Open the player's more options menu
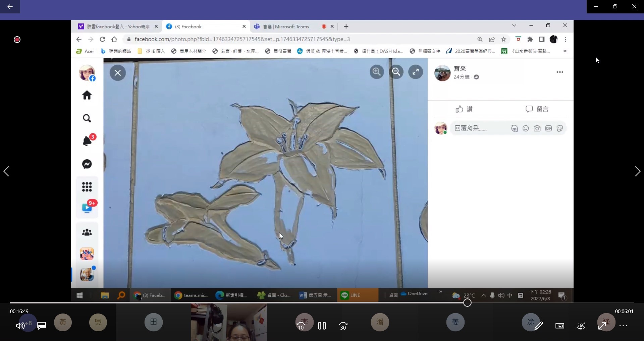This screenshot has width=644, height=341. tap(623, 326)
